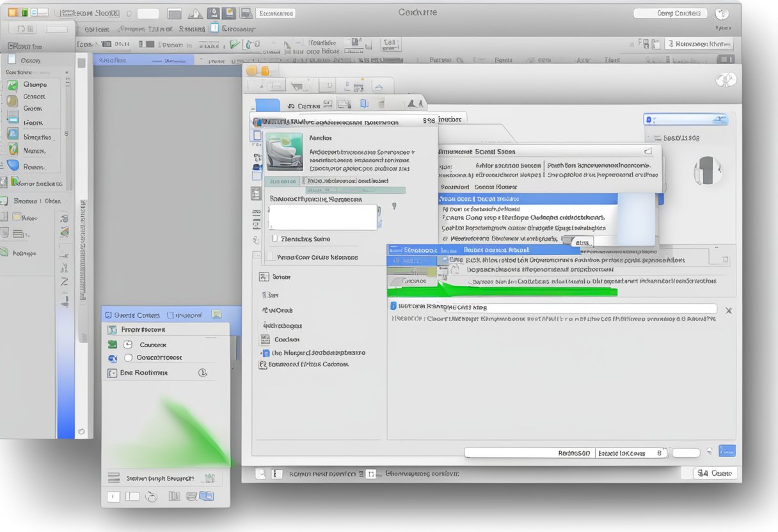Select the Coucoerx radio button
This screenshot has height=532, width=778.
click(128, 358)
